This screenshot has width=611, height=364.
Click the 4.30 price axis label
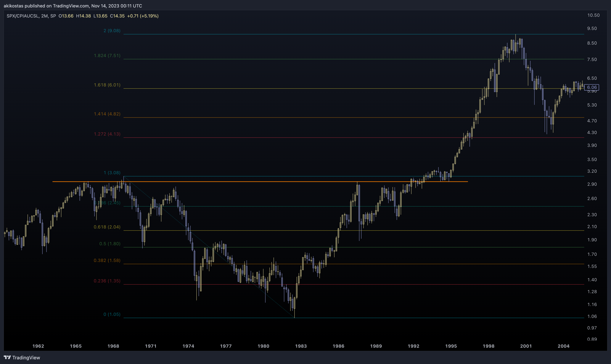592,133
